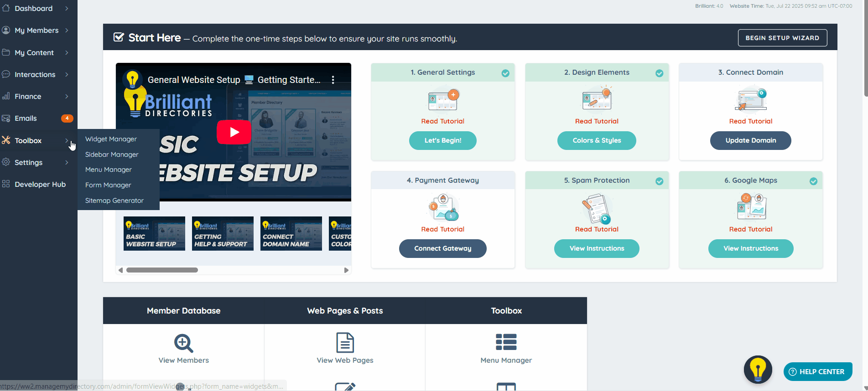The image size is (868, 391).
Task: Click View Instructions under Spam Protection
Action: tap(597, 248)
